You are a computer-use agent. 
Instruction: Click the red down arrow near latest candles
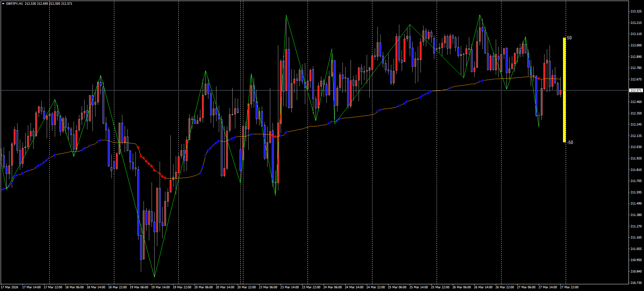pyautogui.click(x=539, y=79)
